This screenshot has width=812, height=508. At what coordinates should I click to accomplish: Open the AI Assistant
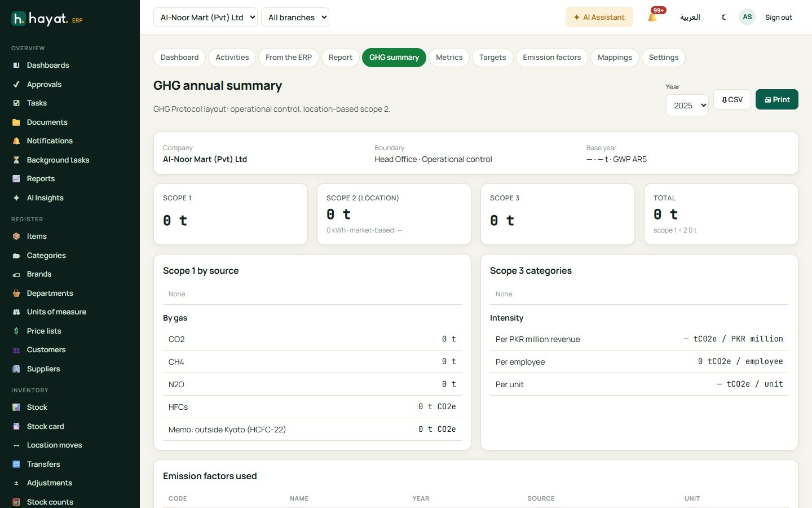(x=599, y=17)
